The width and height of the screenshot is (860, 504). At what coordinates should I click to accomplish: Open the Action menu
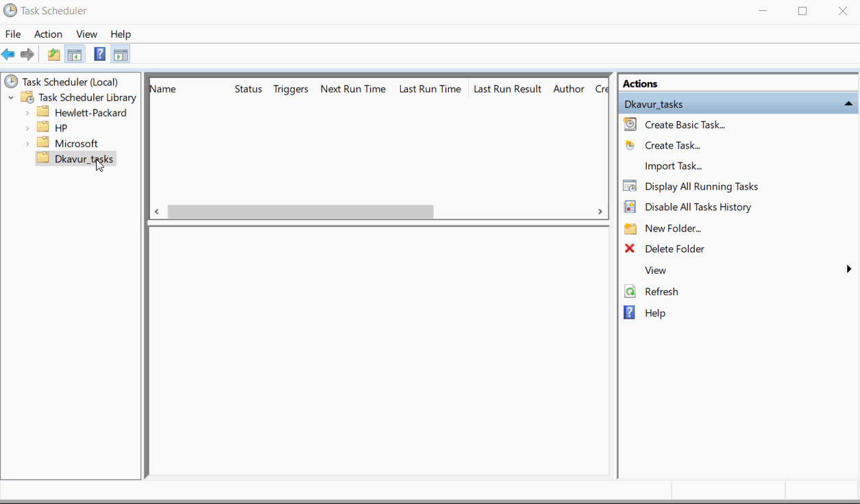point(48,34)
